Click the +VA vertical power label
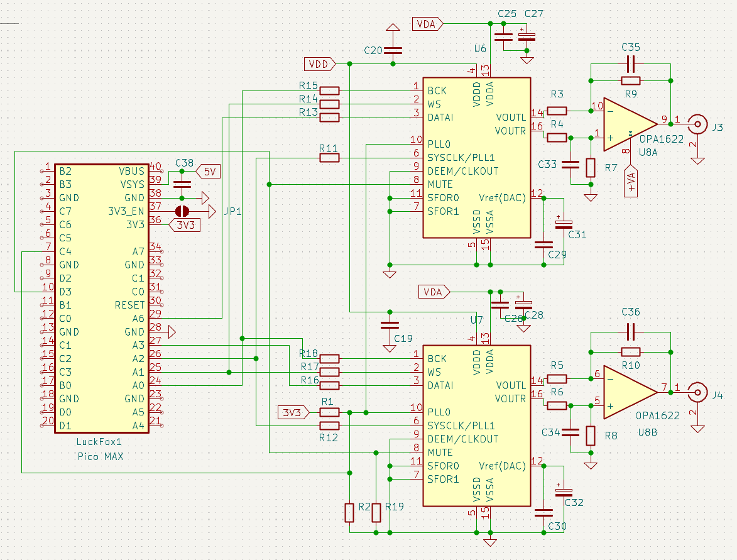737x560 pixels. point(631,182)
